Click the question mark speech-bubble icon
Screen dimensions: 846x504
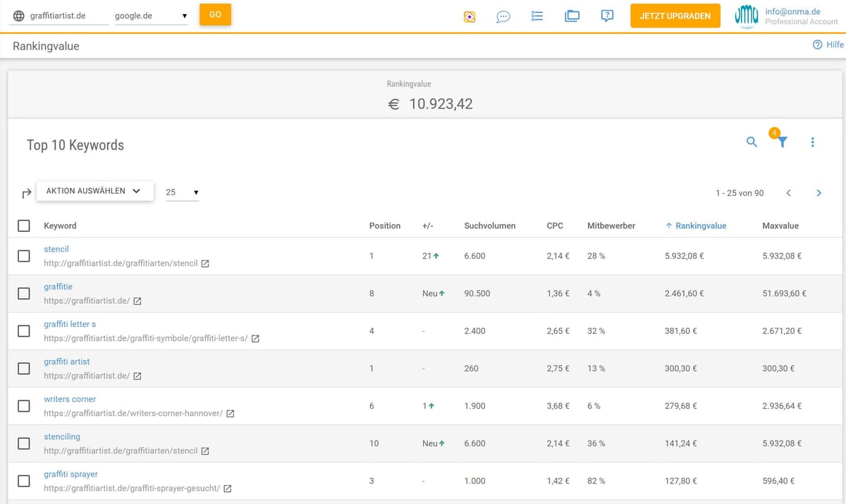(607, 16)
